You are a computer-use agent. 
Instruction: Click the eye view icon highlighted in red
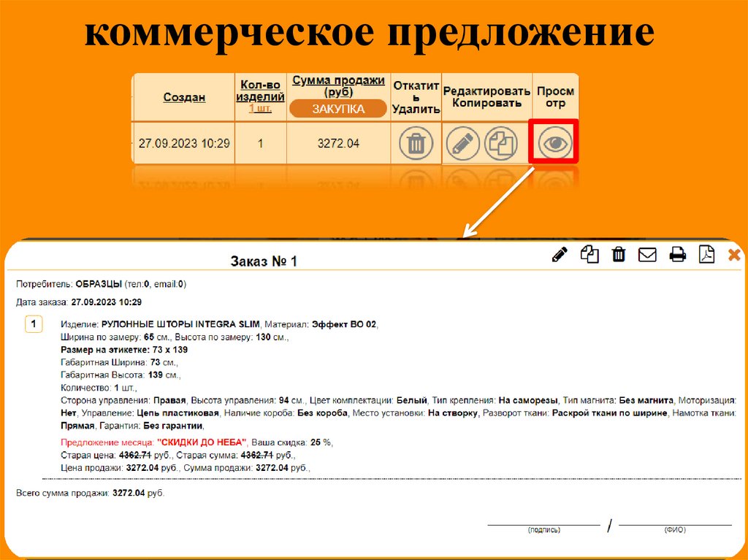(x=554, y=143)
